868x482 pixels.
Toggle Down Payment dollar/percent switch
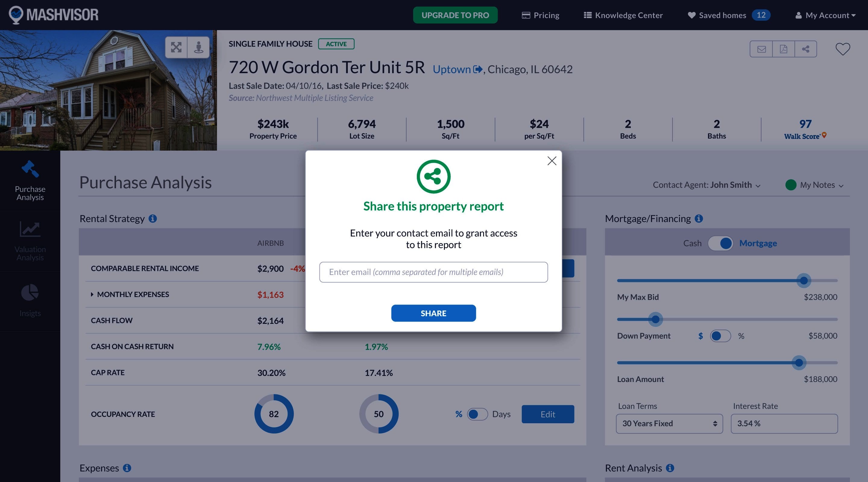pyautogui.click(x=720, y=336)
